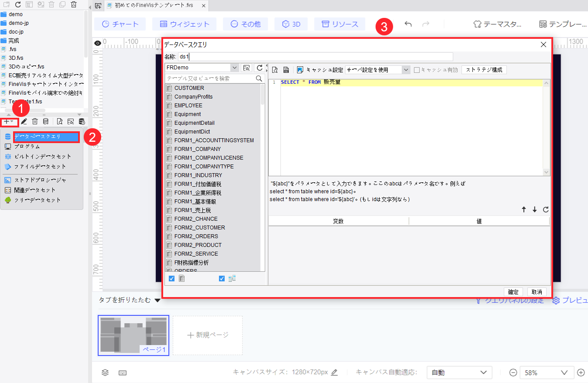
Task: Click the trash delete dataset icon
Action: pyautogui.click(x=35, y=122)
